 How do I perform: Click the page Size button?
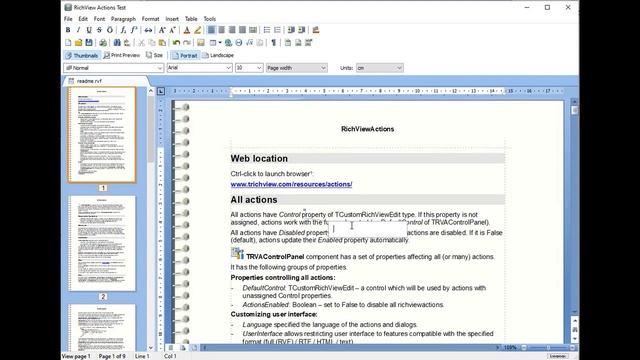point(155,55)
